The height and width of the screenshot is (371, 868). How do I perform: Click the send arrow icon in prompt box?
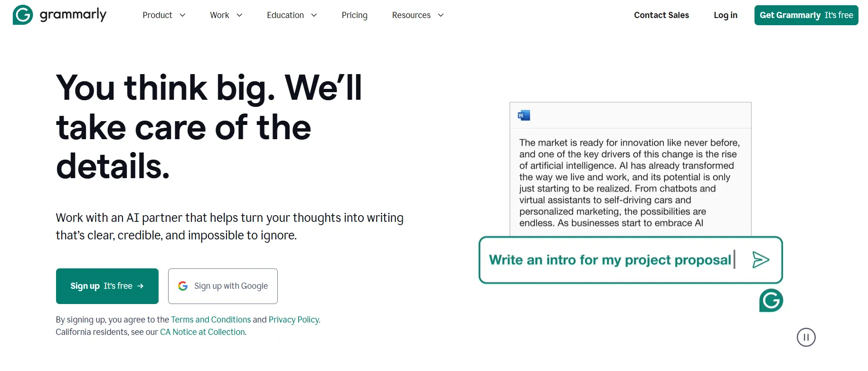click(x=761, y=260)
